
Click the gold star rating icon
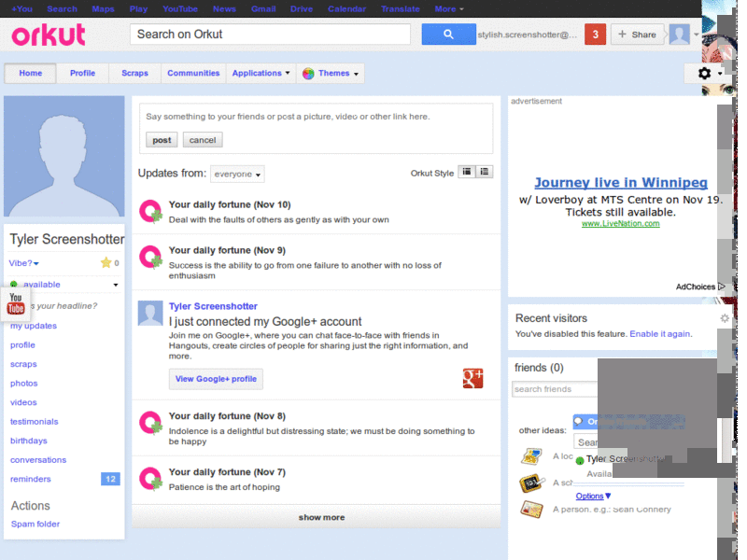click(x=106, y=262)
